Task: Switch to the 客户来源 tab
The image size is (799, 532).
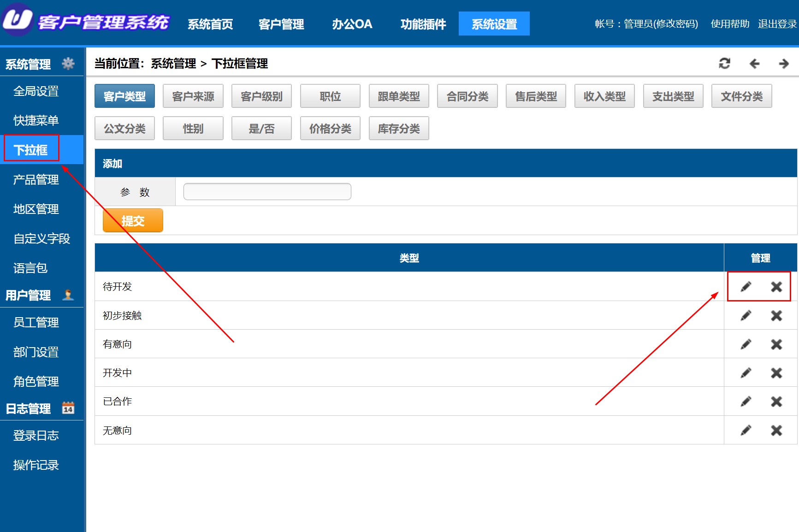Action: pyautogui.click(x=193, y=96)
